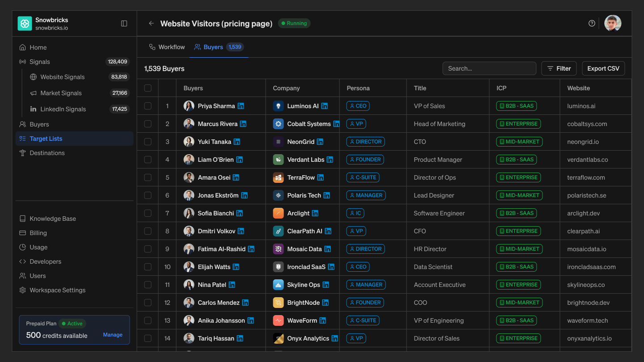Switch to the Workflow tab
This screenshot has height=362, width=644.
coord(167,47)
